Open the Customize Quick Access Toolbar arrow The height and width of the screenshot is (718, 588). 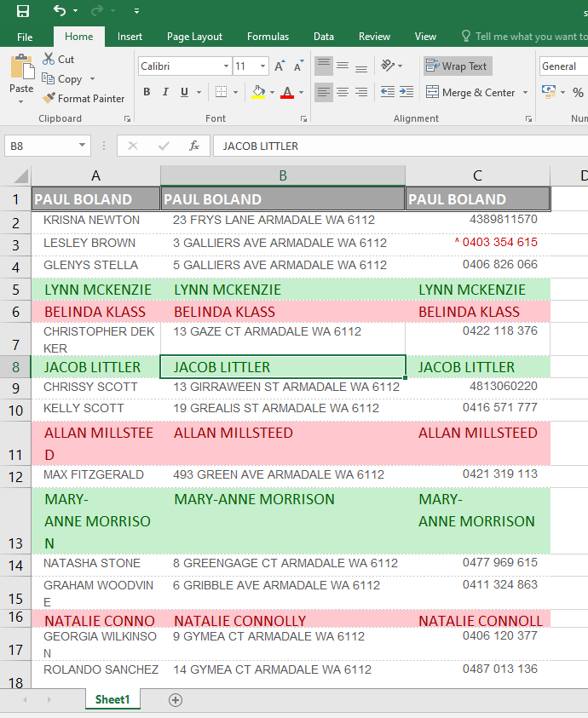(136, 10)
